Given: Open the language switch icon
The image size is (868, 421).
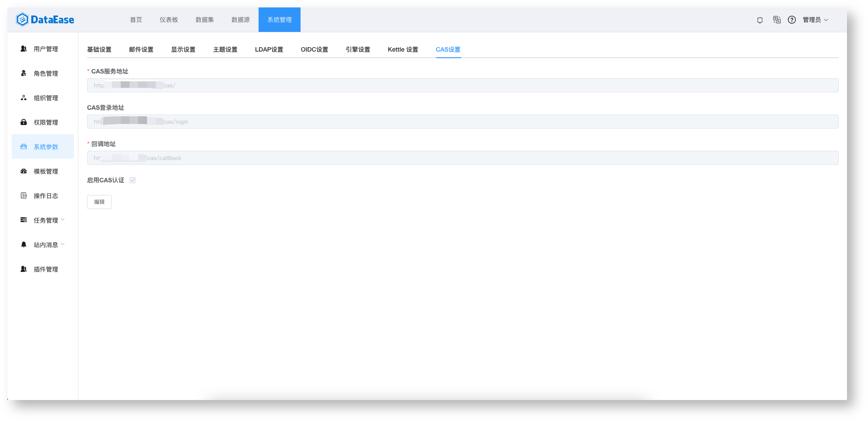Looking at the screenshot, I should pos(777,20).
